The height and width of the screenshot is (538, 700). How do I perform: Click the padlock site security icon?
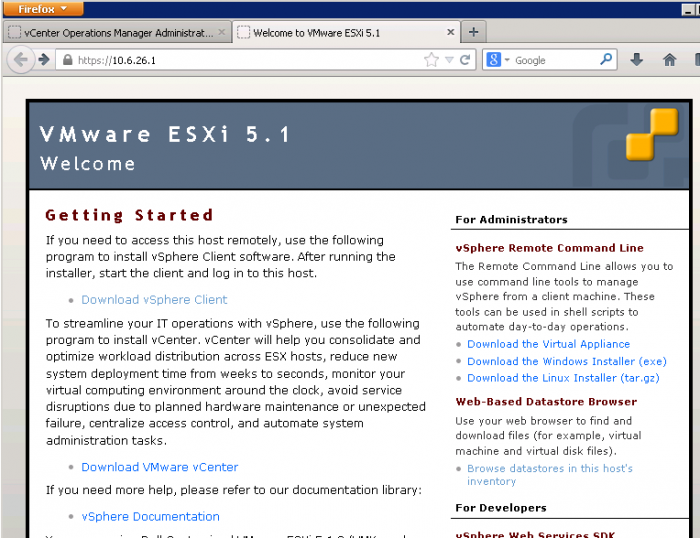67,60
